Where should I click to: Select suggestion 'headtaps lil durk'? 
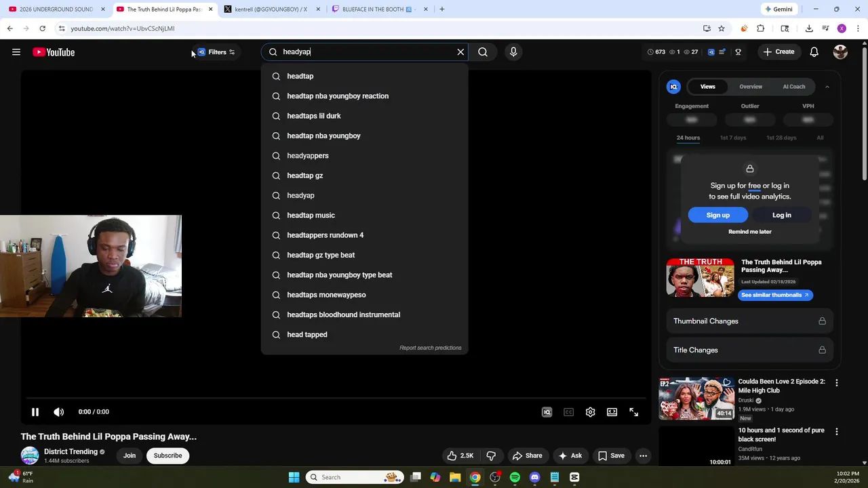(364, 116)
